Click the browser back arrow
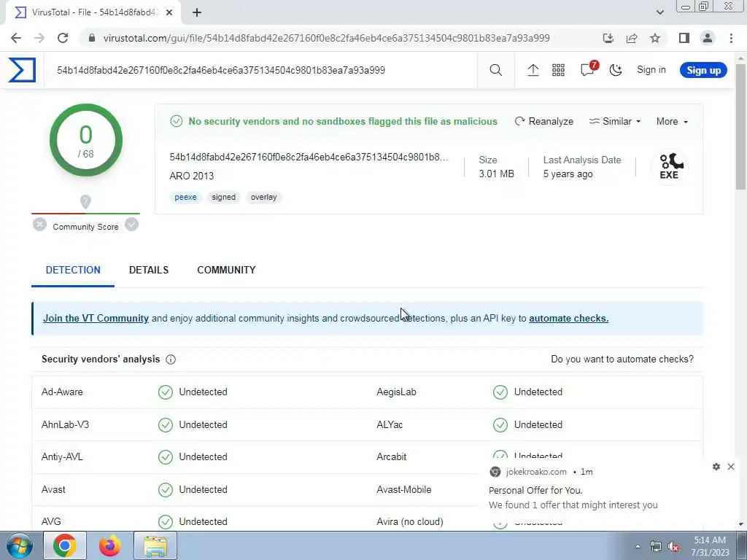747x560 pixels. (x=16, y=38)
